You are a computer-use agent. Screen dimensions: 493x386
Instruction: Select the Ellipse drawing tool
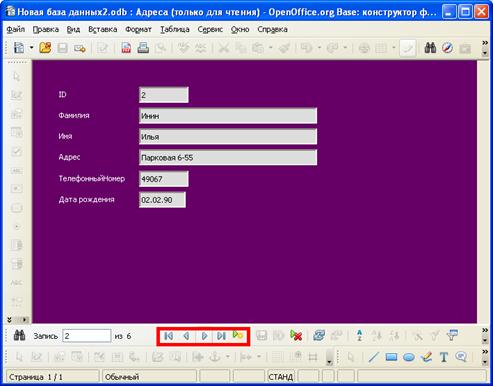(x=409, y=357)
